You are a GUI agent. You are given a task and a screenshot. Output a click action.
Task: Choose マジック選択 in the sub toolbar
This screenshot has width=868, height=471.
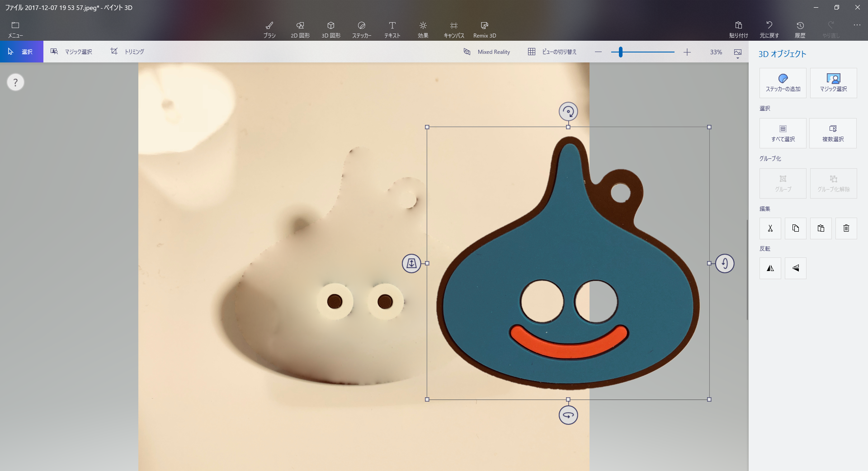click(x=71, y=52)
